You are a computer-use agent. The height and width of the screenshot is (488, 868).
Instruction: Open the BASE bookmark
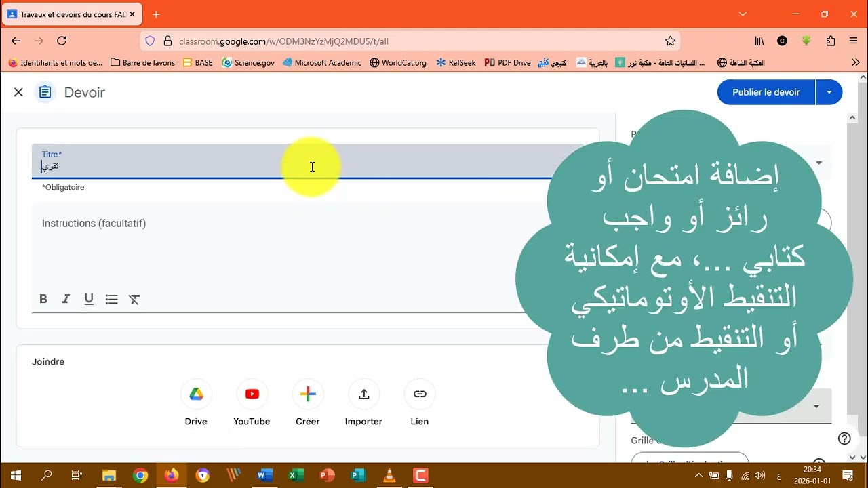pyautogui.click(x=197, y=62)
